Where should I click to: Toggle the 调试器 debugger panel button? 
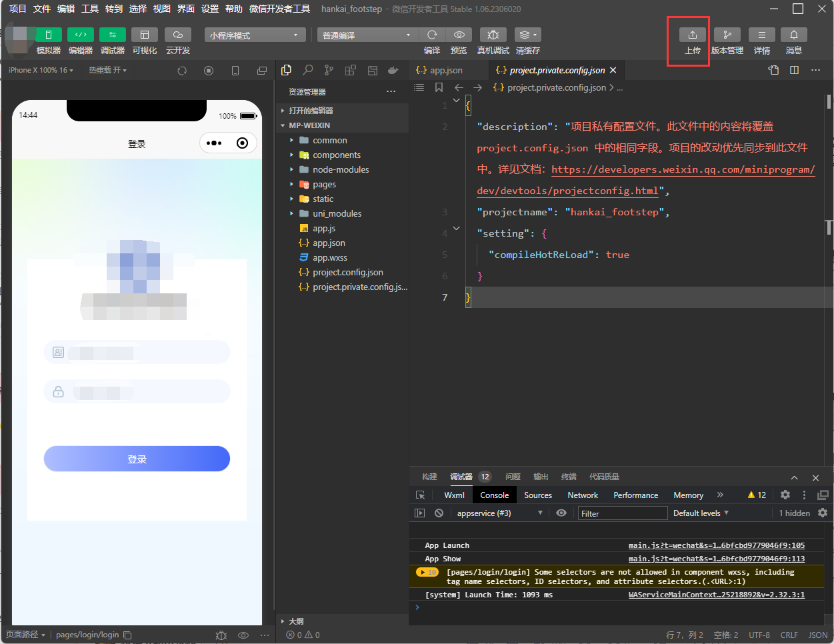[113, 35]
